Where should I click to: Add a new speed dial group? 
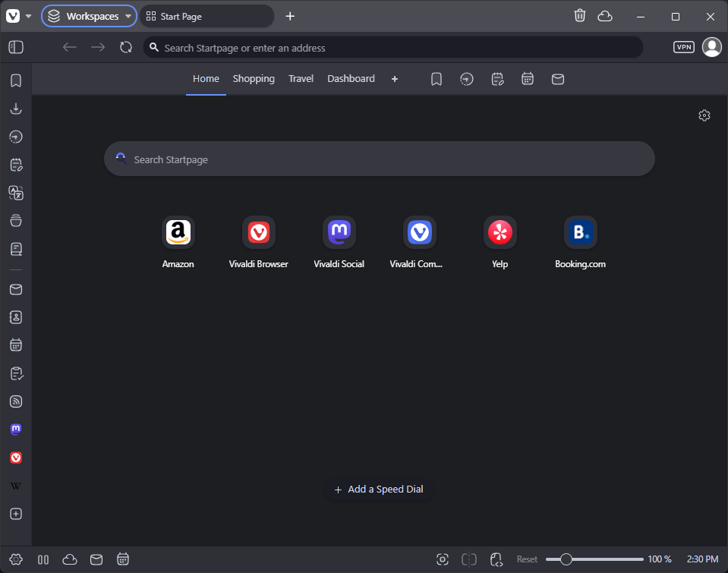[395, 79]
